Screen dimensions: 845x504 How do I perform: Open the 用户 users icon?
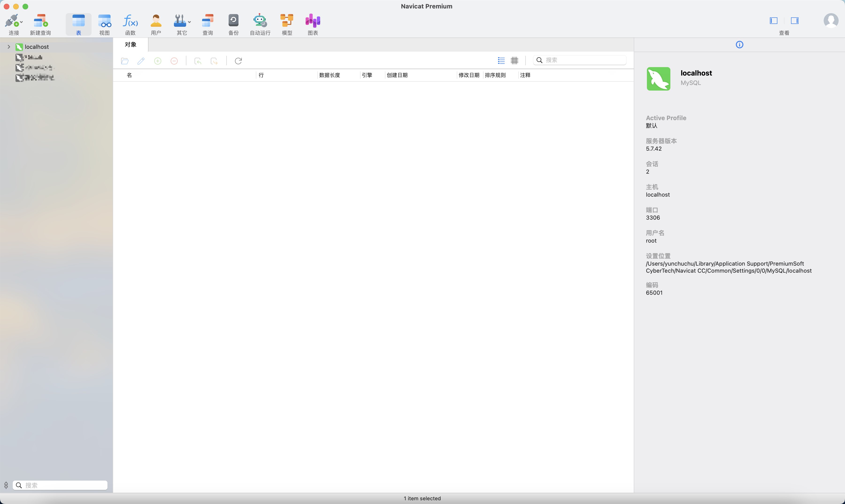pos(156,21)
